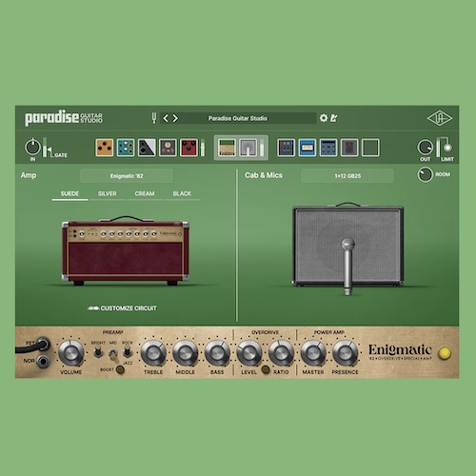Select the amp head slot in the chain

(x=227, y=148)
